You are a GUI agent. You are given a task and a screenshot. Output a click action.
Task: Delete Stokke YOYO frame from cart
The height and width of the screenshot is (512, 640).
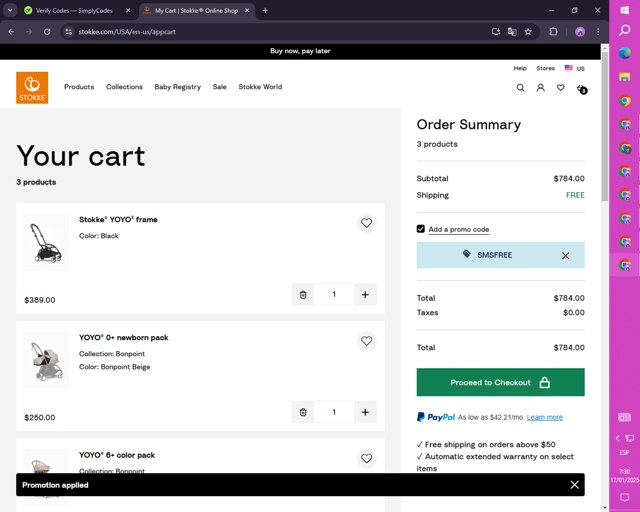pos(303,294)
